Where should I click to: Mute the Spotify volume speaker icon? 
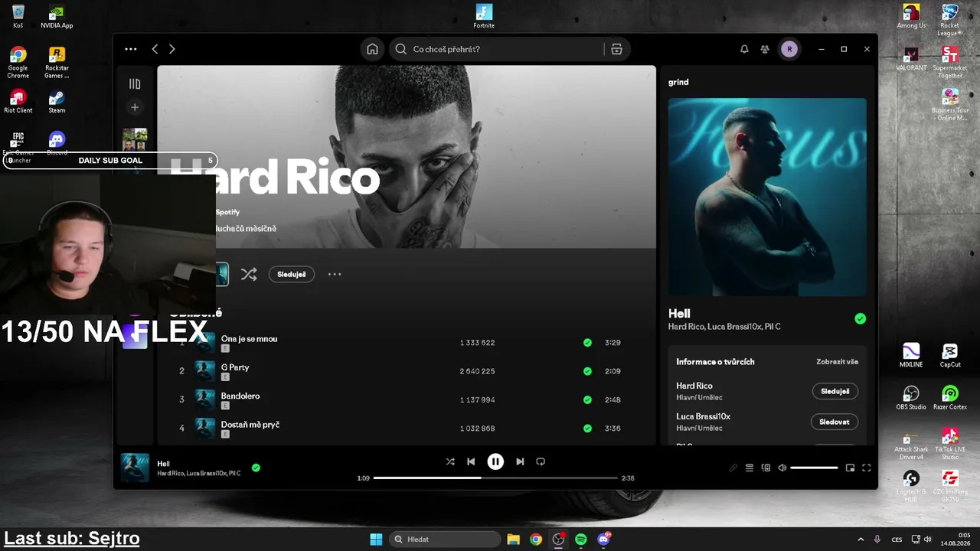coord(782,468)
